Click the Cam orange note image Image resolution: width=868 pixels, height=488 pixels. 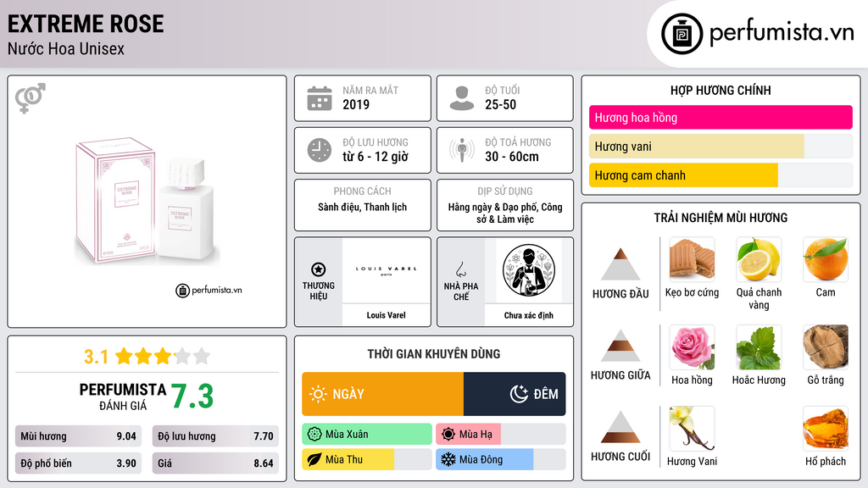[x=826, y=259]
